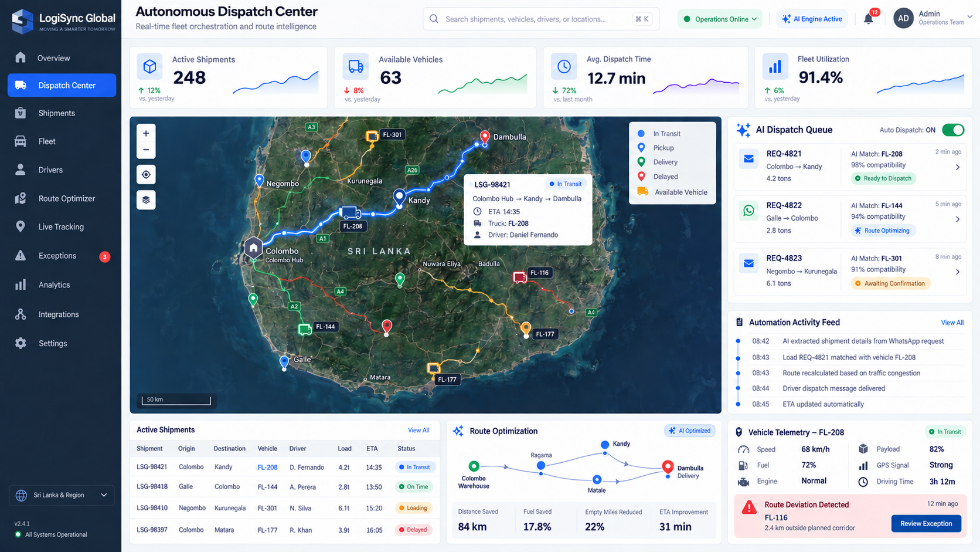Expand the Sri Lanka & Region selector
This screenshot has width=980, height=552.
(x=62, y=495)
